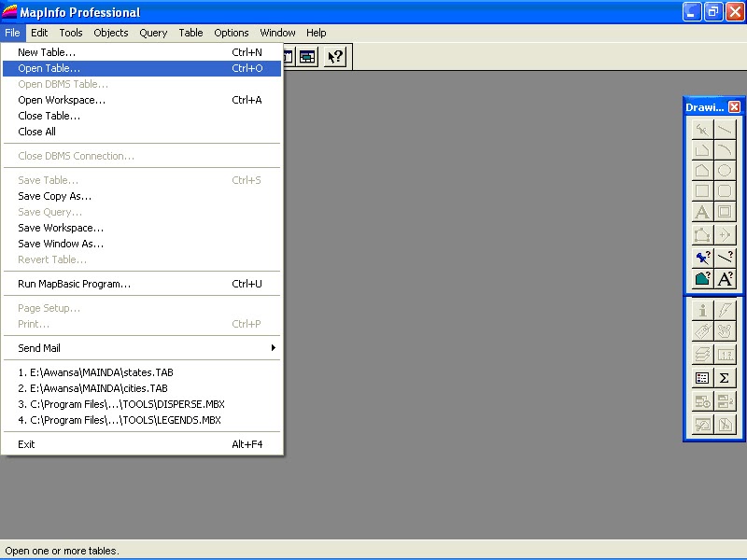Open the Layer Control button
The width and height of the screenshot is (747, 560).
702,355
